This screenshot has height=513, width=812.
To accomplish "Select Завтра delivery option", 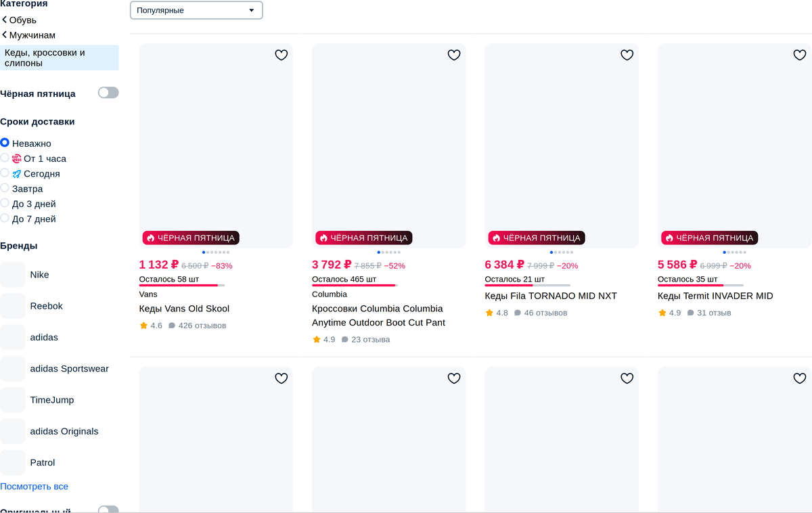I will [5, 188].
